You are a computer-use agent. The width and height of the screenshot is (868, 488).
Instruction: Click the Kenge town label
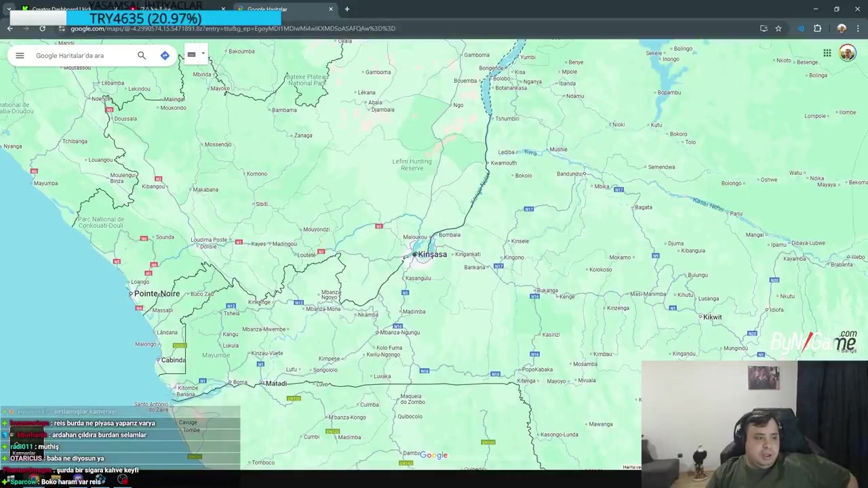(567, 297)
